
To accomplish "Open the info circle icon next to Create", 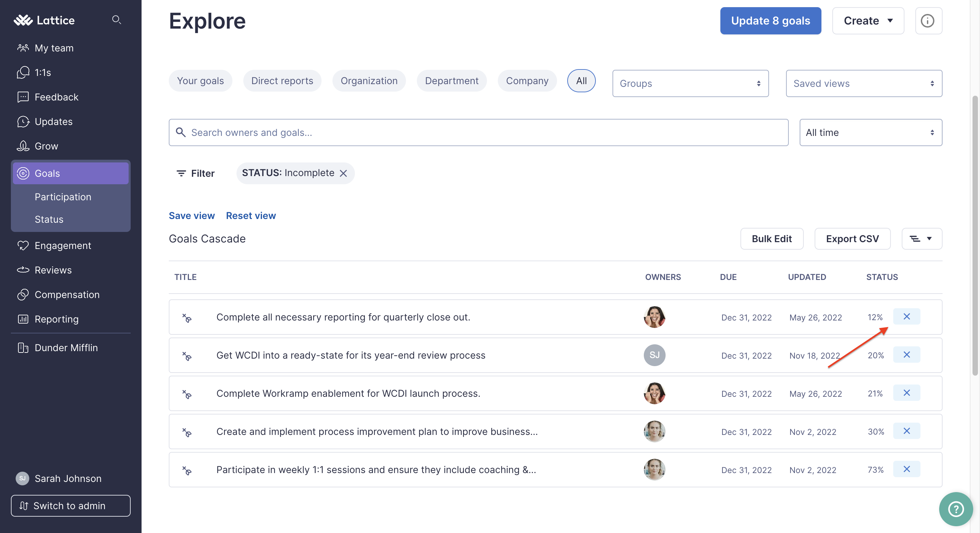I will [928, 20].
